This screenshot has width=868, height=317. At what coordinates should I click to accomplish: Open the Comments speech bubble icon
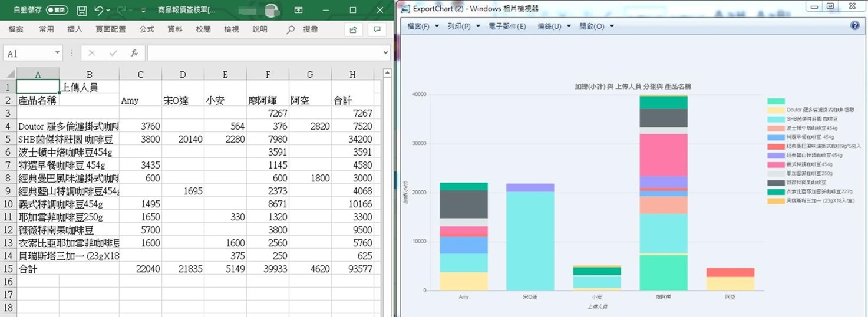377,29
